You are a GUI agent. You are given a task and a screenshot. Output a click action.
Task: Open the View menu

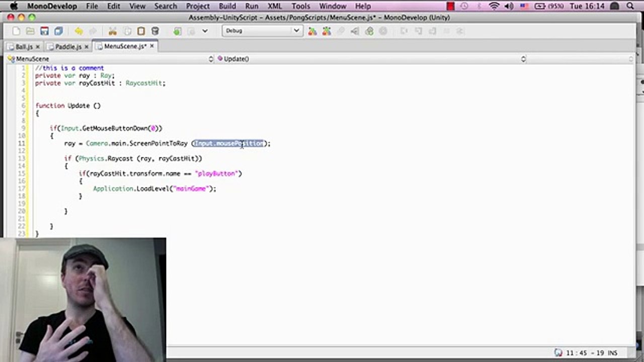click(x=137, y=6)
